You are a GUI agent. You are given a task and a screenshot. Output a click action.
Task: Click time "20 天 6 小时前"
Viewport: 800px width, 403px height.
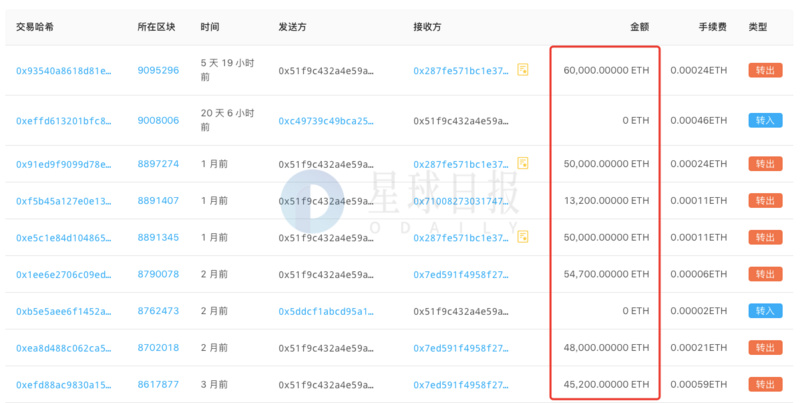[227, 120]
